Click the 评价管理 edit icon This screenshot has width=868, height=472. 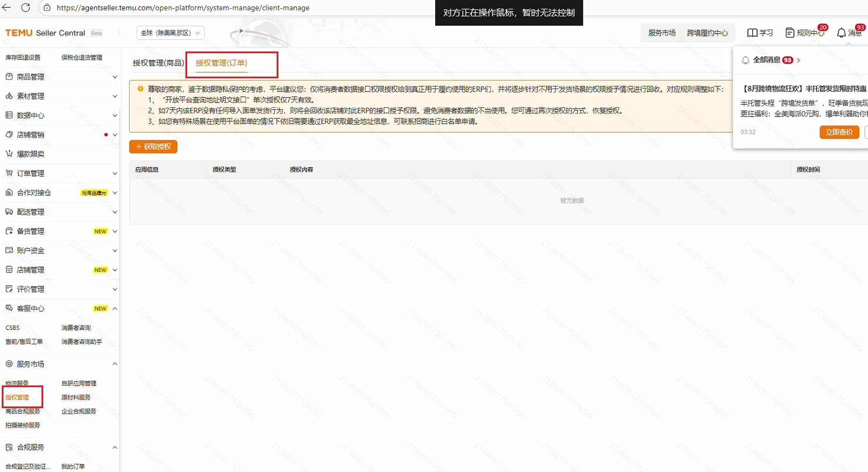pyautogui.click(x=9, y=289)
